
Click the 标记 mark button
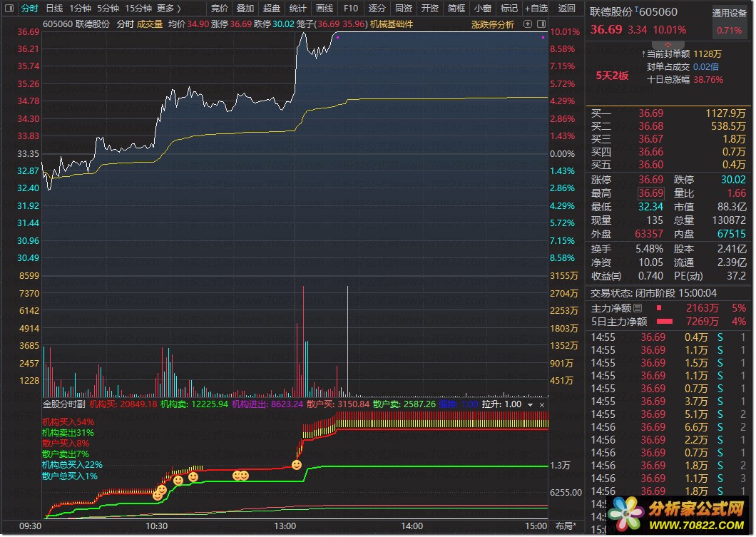click(509, 8)
